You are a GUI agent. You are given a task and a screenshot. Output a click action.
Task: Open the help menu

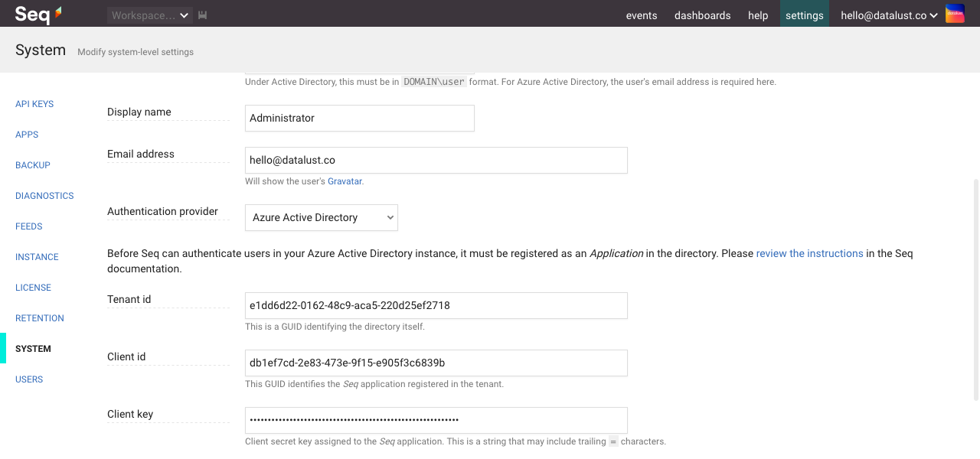(758, 15)
